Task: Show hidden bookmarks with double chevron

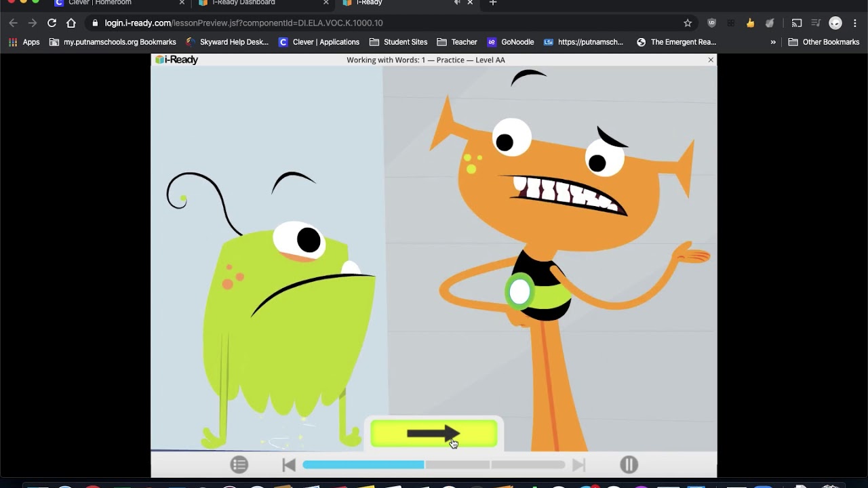Action: tap(773, 42)
